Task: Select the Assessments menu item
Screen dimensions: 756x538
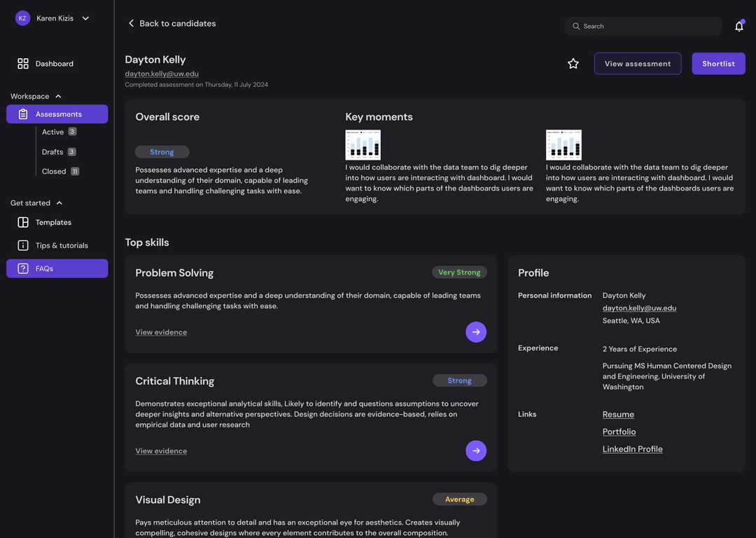Action: click(57, 114)
